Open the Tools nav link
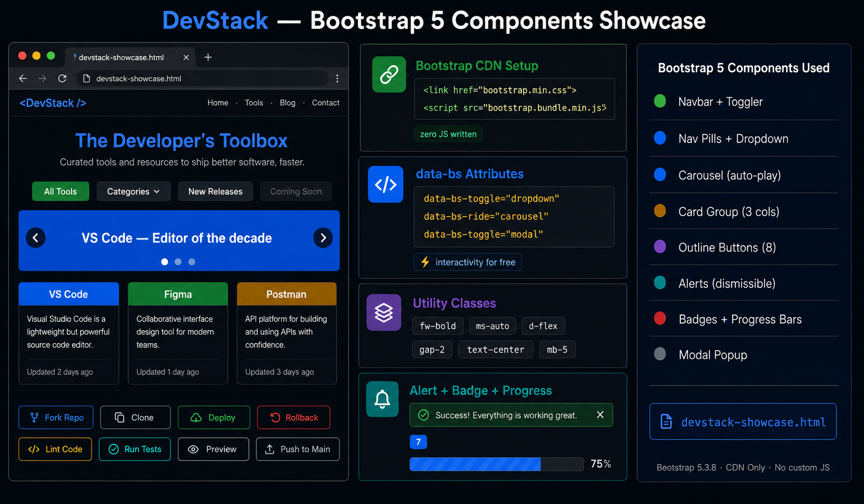864x504 pixels. tap(254, 103)
